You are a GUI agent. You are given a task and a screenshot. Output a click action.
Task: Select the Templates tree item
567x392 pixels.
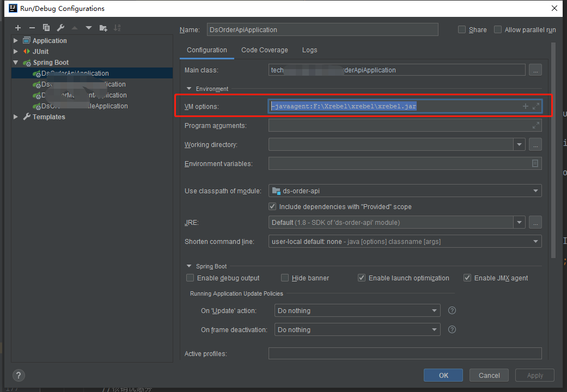(x=49, y=117)
